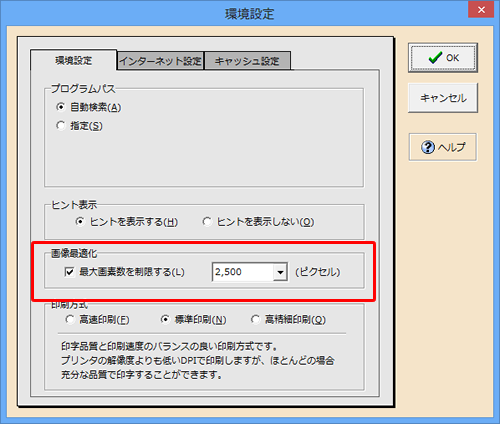500x424 pixels.
Task: Click the ヘルプ button label
Action: (451, 147)
